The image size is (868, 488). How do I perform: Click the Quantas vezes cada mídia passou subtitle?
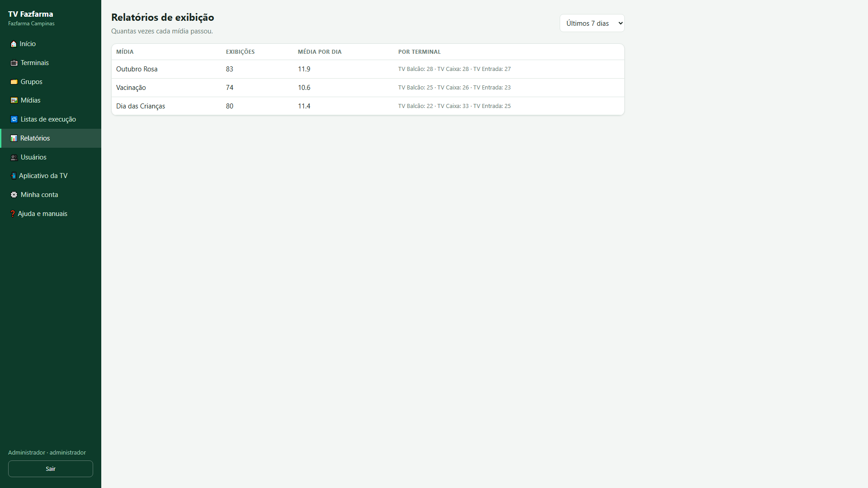tap(162, 31)
